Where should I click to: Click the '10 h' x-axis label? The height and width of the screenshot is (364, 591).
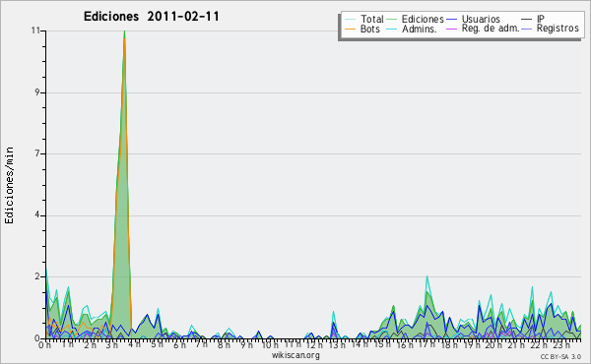click(270, 345)
